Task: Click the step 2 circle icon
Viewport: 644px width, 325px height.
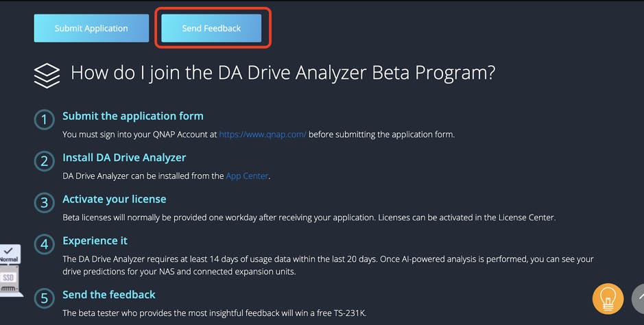Action: click(44, 162)
